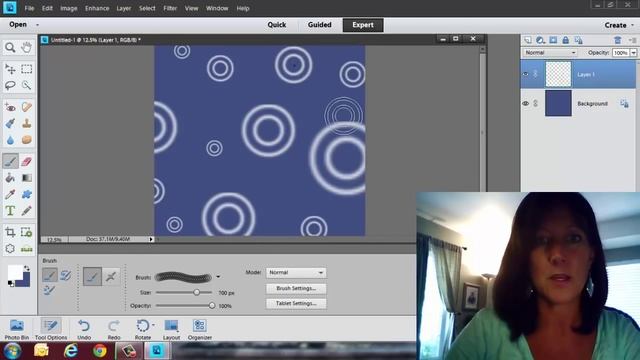Viewport: 640px width, 360px height.
Task: Add a layer mask
Action: (553, 40)
